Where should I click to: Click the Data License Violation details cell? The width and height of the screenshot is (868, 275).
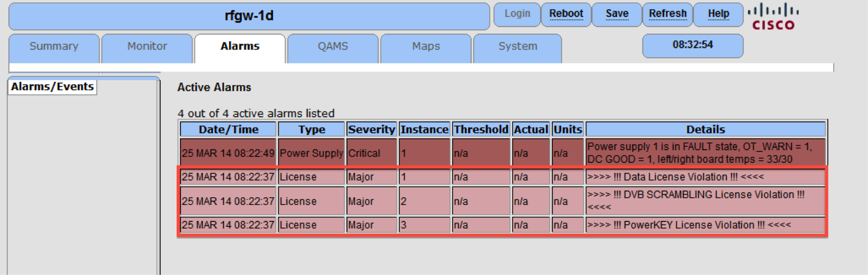point(675,177)
